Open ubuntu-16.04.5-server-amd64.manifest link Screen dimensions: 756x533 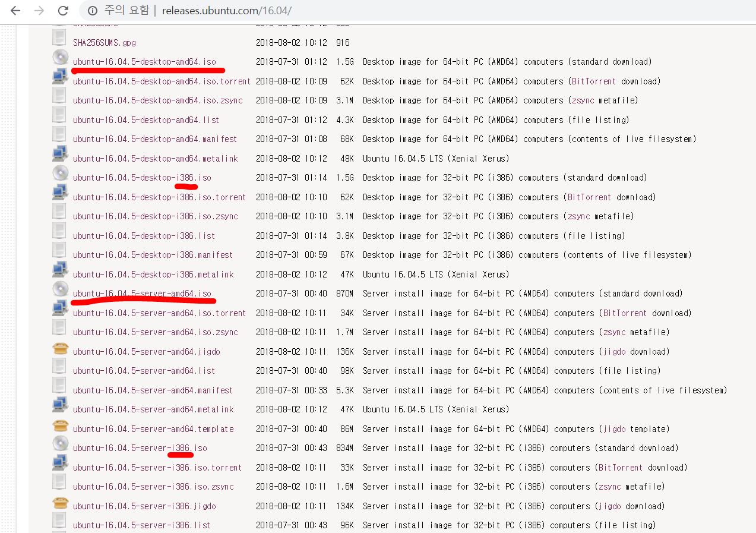pos(153,390)
